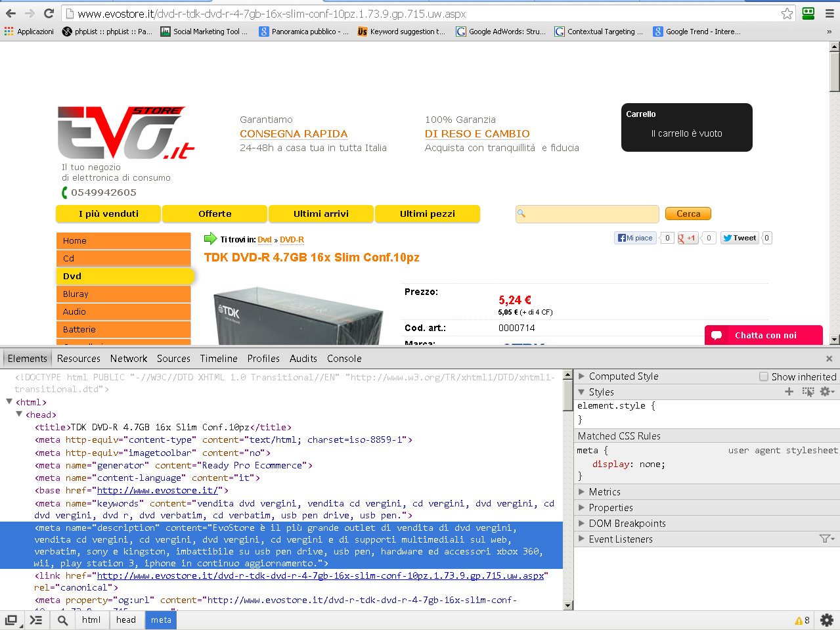Viewport: 840px width, 630px height.
Task: Open Keyword suggestion bookmark
Action: coord(401,31)
